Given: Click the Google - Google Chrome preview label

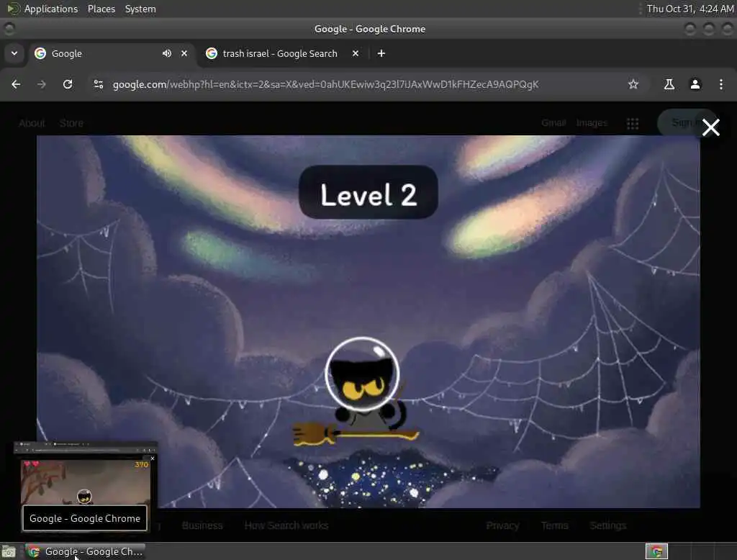Looking at the screenshot, I should (x=85, y=518).
